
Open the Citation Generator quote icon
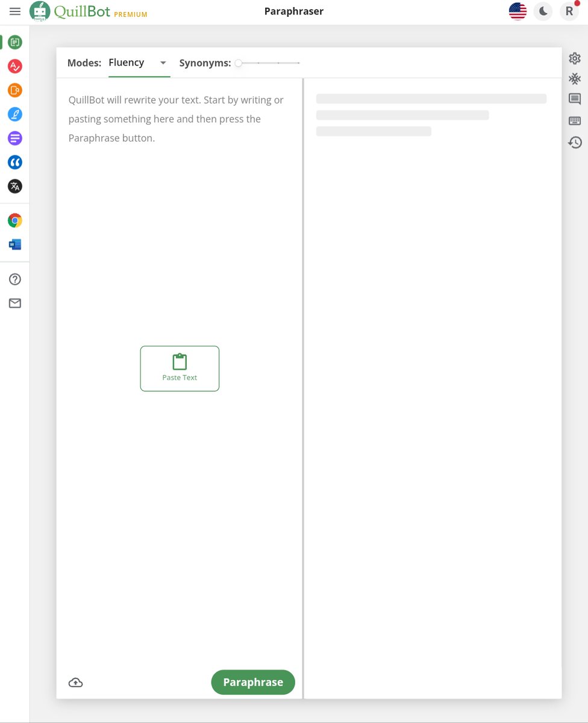pyautogui.click(x=15, y=162)
